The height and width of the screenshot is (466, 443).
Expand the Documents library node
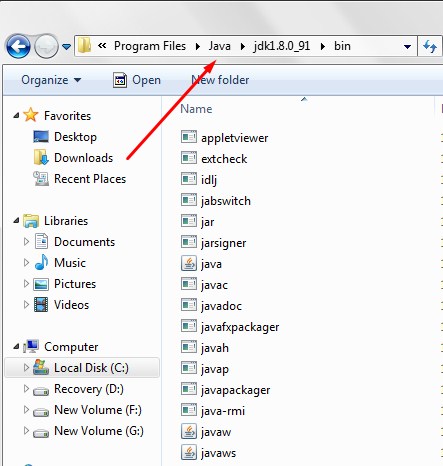(x=26, y=242)
